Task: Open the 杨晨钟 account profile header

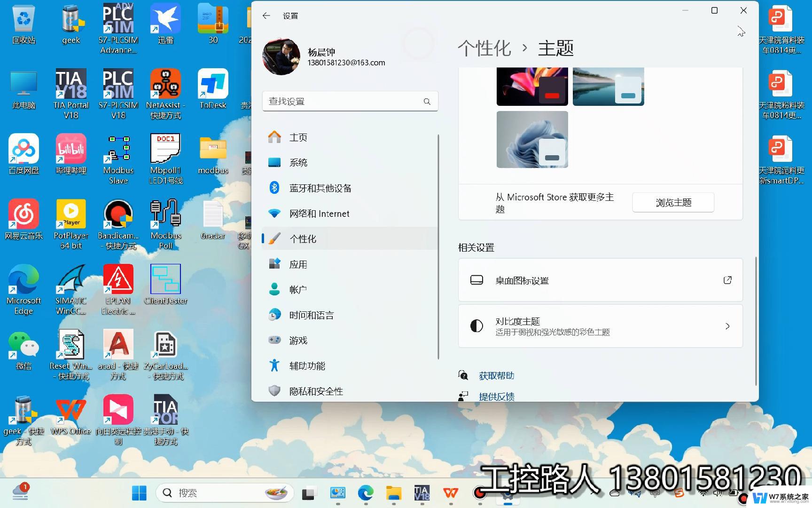Action: (x=324, y=57)
